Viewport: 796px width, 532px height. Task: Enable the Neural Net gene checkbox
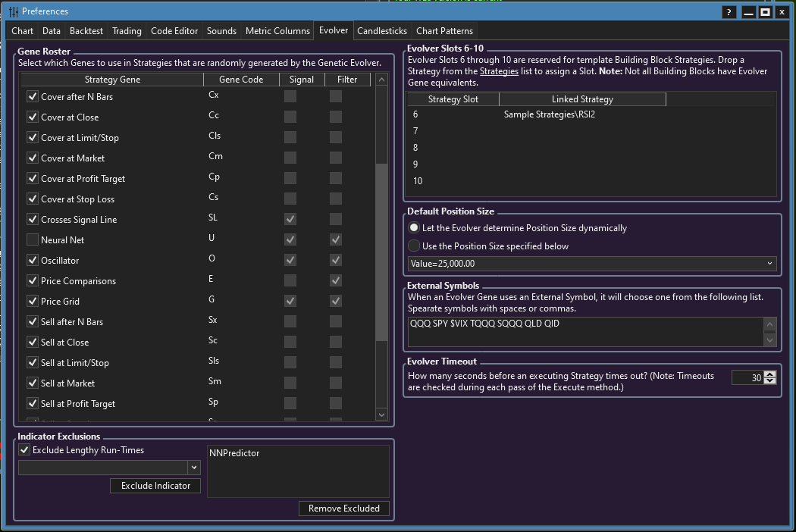point(33,239)
